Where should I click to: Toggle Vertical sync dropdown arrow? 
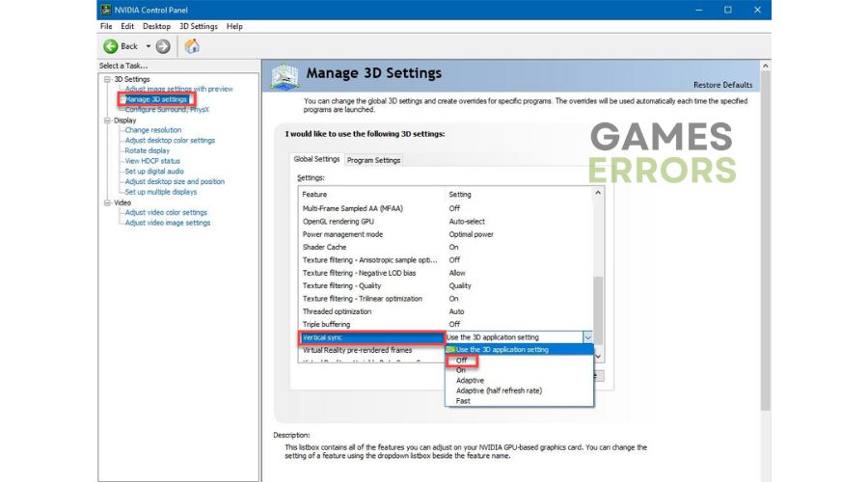pos(588,337)
